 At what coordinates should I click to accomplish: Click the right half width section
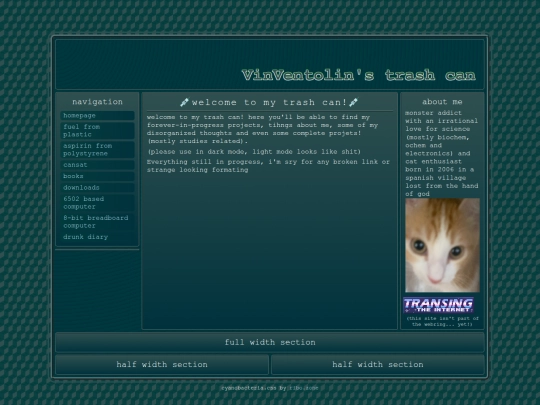(378, 364)
